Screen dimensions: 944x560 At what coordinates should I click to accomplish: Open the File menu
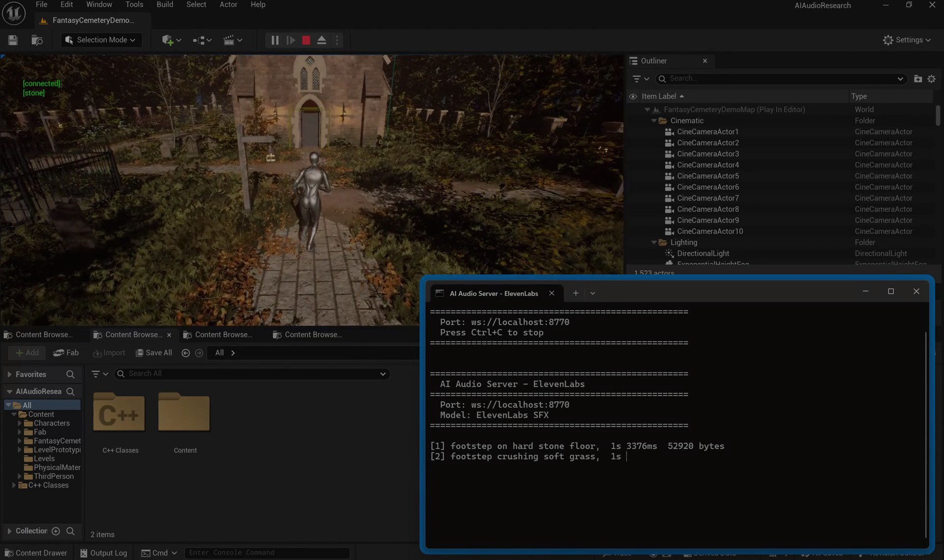point(42,4)
